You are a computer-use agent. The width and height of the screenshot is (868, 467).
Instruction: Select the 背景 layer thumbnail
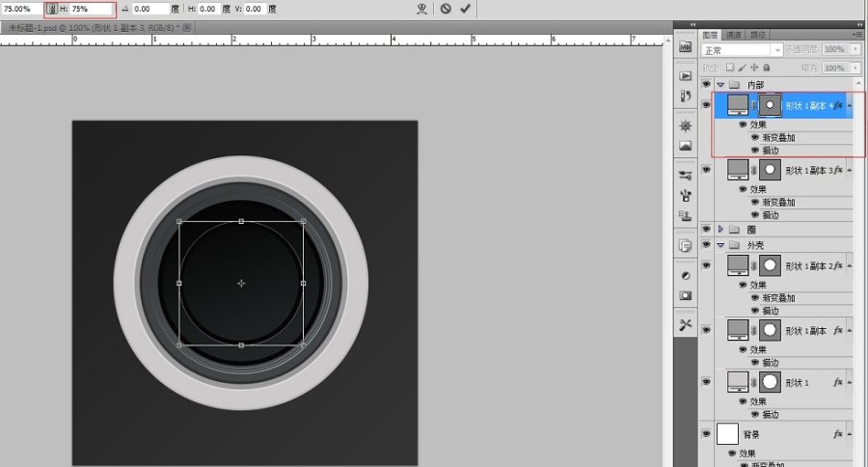(x=727, y=434)
